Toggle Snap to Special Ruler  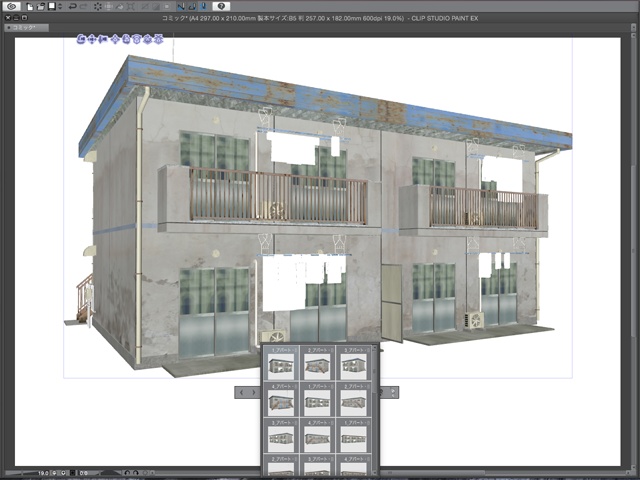point(192,7)
